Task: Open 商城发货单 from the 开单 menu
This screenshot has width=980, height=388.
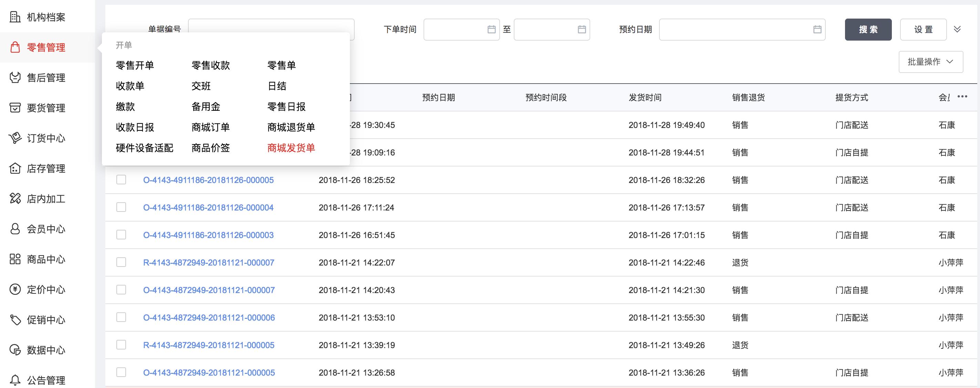Action: 291,148
